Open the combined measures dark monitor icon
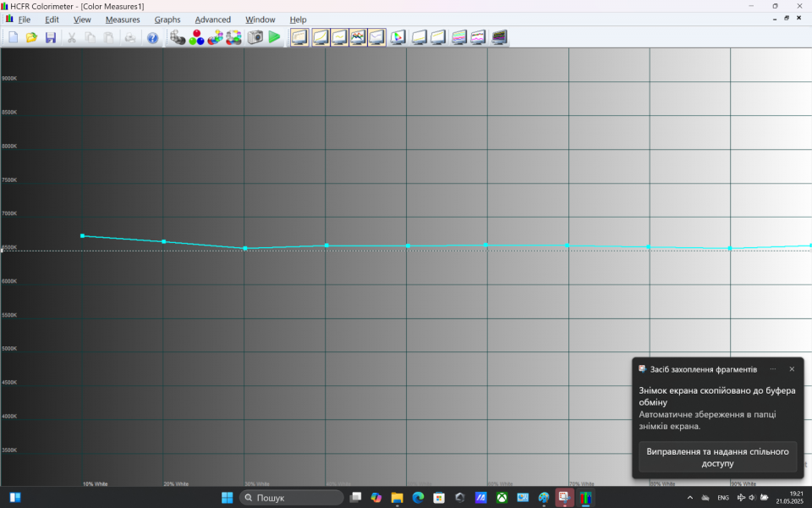The width and height of the screenshot is (812, 508). point(499,37)
